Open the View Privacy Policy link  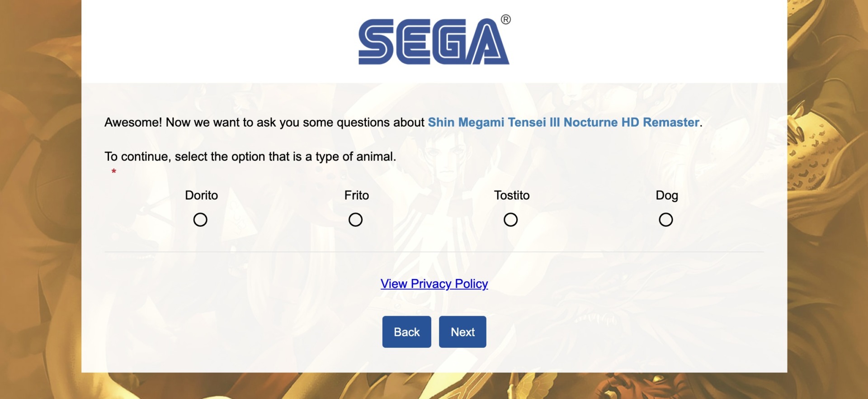(434, 284)
